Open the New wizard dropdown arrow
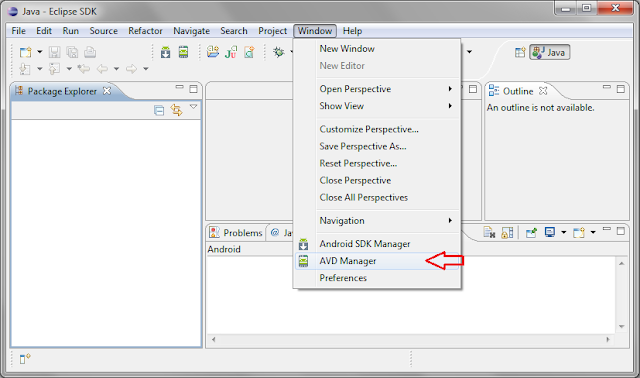This screenshot has width=640, height=378. [40, 52]
